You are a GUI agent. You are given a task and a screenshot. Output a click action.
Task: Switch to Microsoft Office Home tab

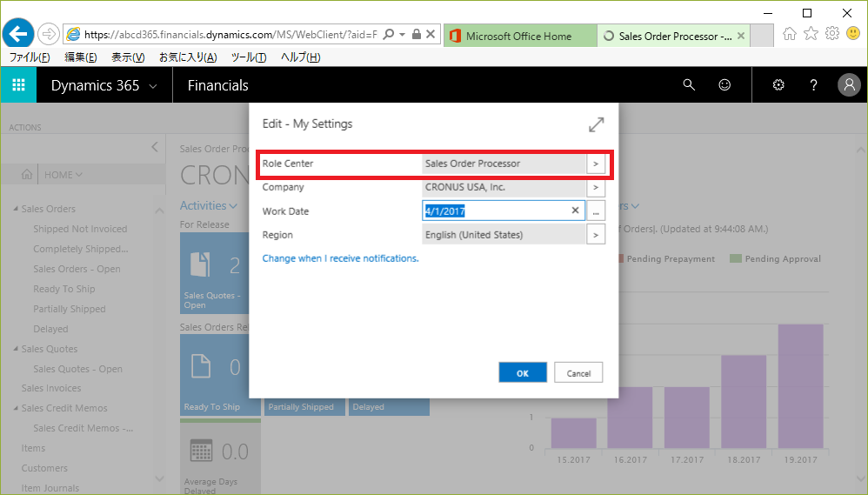click(x=520, y=36)
